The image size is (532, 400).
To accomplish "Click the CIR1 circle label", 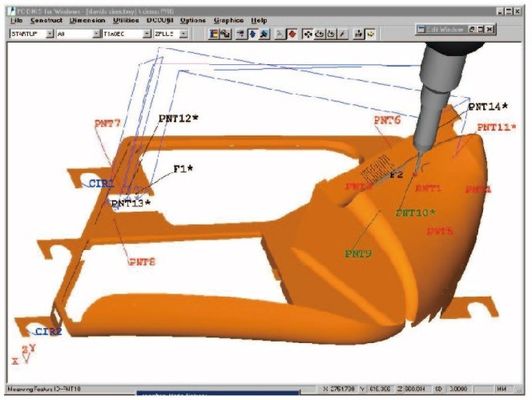I will (x=101, y=184).
